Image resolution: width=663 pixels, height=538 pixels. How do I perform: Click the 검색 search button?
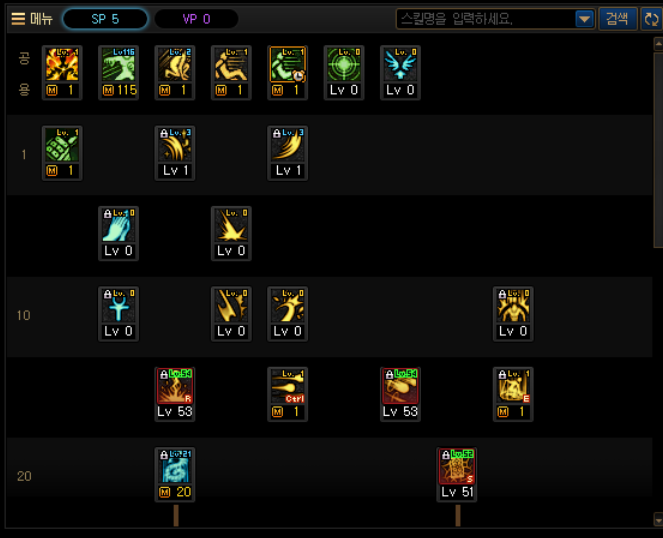click(617, 19)
